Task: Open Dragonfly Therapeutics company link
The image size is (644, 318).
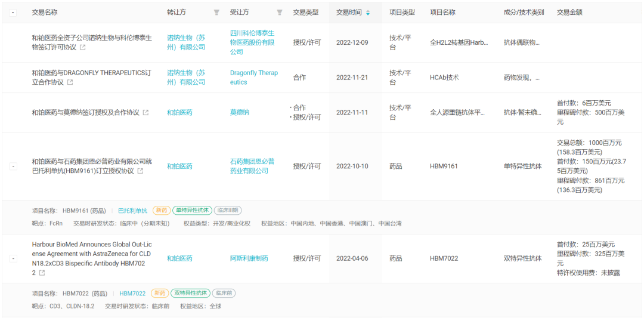Action: coord(254,77)
